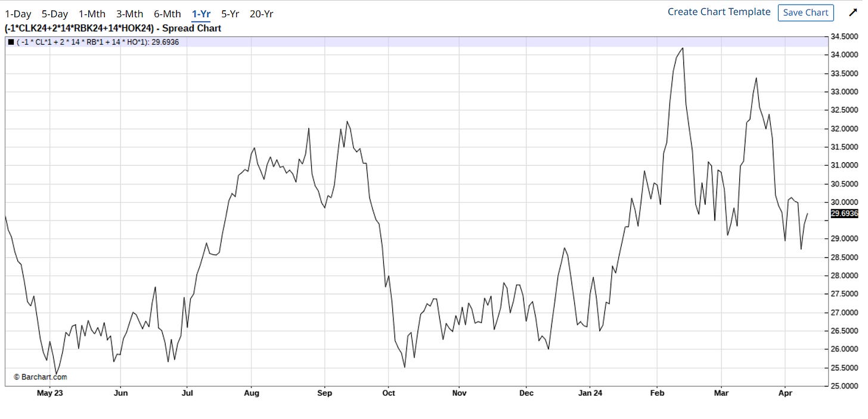The height and width of the screenshot is (419, 868).
Task: Click the Jun x-axis label
Action: point(120,393)
